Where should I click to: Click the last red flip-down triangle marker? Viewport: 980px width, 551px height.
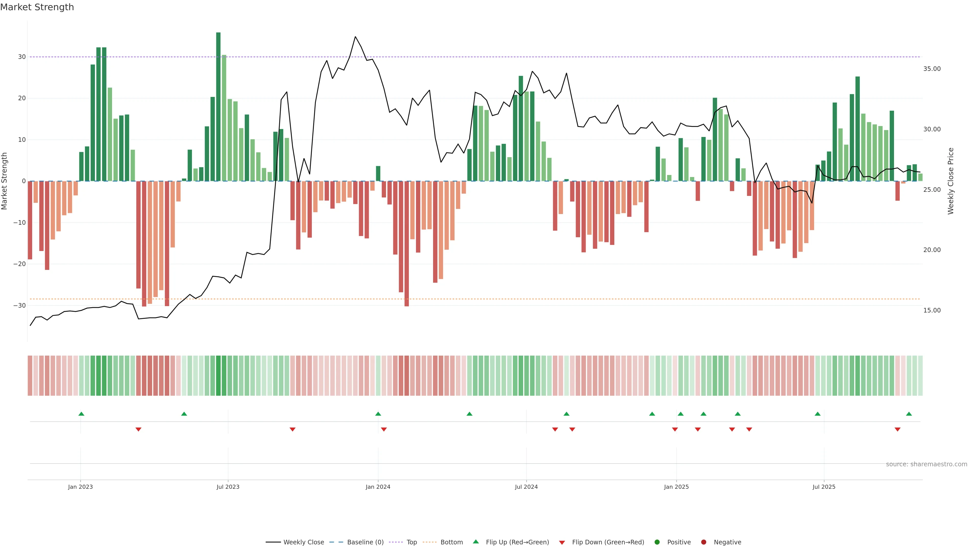898,429
